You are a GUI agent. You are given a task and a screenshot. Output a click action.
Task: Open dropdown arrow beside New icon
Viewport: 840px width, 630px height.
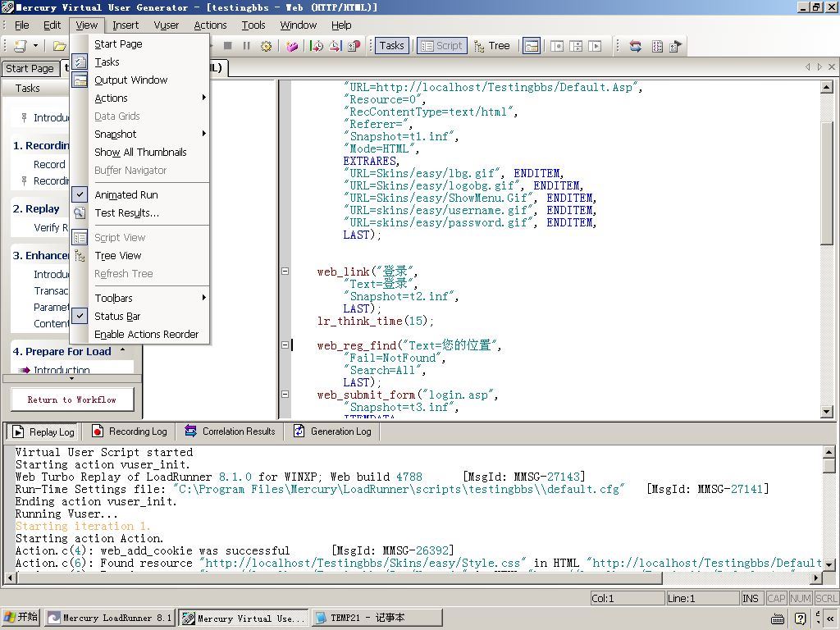pyautogui.click(x=35, y=46)
